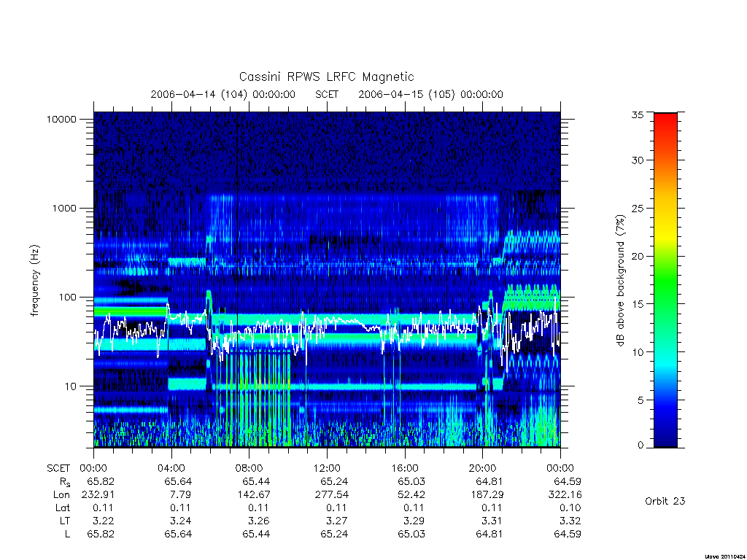
Task: Select the 5 value on the color scale
Action: click(x=640, y=400)
